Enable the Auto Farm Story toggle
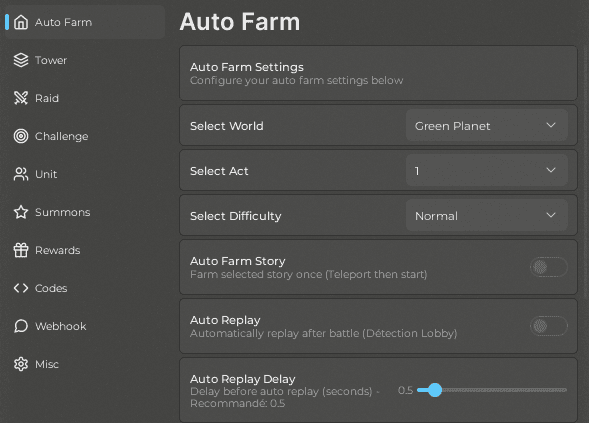The height and width of the screenshot is (423, 589). coord(548,267)
